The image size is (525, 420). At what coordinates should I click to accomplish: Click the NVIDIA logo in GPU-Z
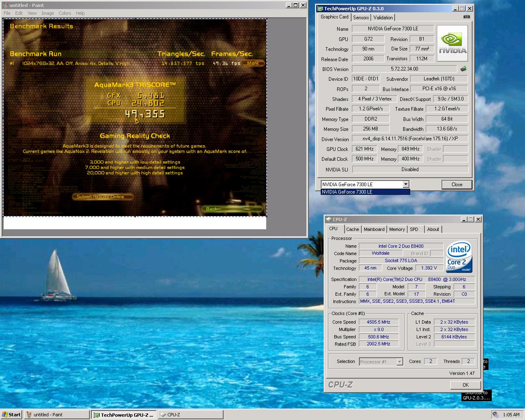tap(452, 43)
